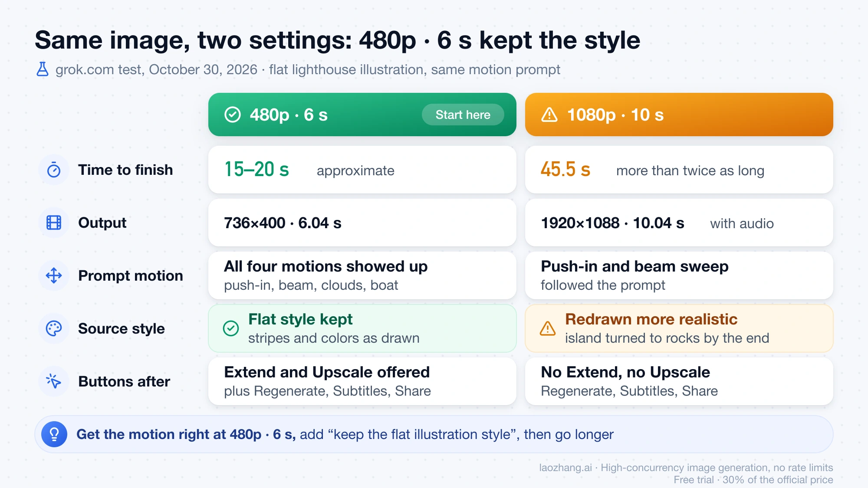The image size is (868, 488).
Task: Click the orange warning icon beside Redrawn more realistic
Action: pos(548,328)
